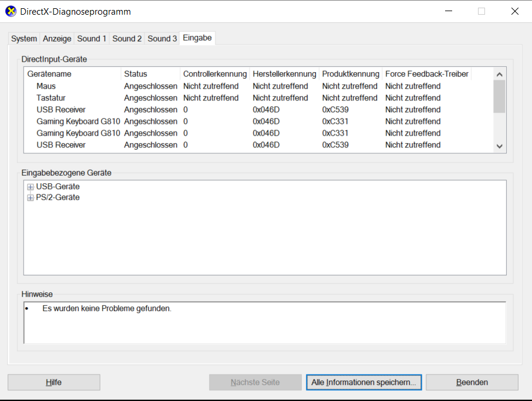The width and height of the screenshot is (532, 401).
Task: Click the Force Feedback-Treiber column header
Action: (426, 74)
